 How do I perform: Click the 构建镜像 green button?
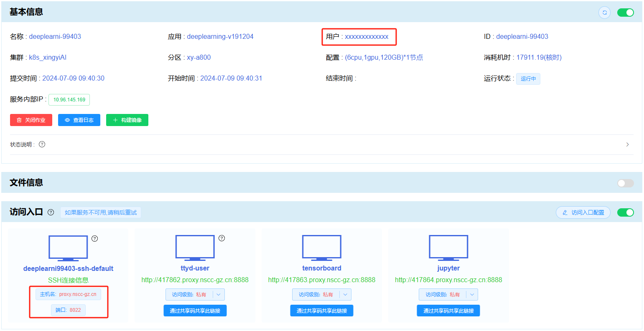127,120
